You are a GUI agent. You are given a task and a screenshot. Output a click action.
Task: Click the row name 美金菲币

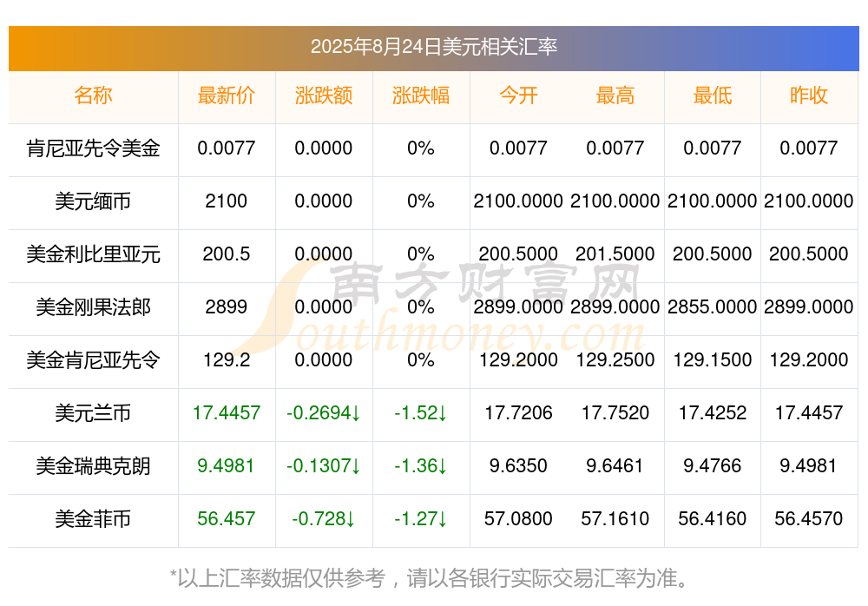(93, 519)
